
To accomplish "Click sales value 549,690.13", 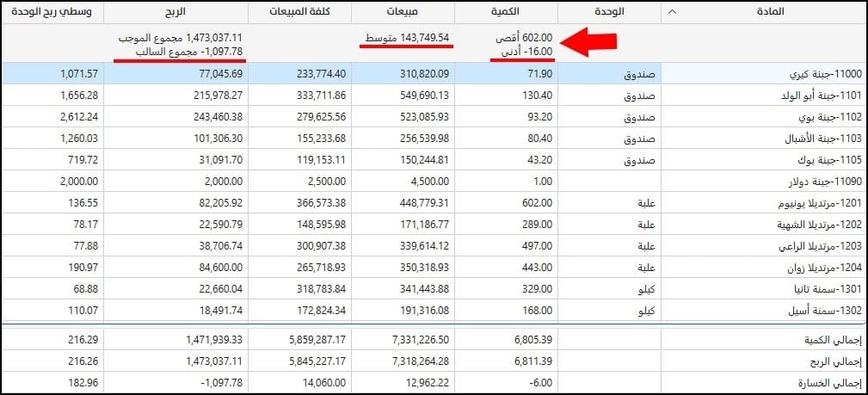I will click(423, 96).
